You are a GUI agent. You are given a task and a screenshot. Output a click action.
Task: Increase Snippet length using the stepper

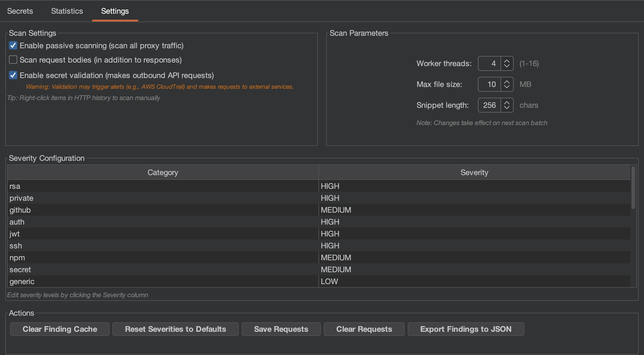point(507,102)
